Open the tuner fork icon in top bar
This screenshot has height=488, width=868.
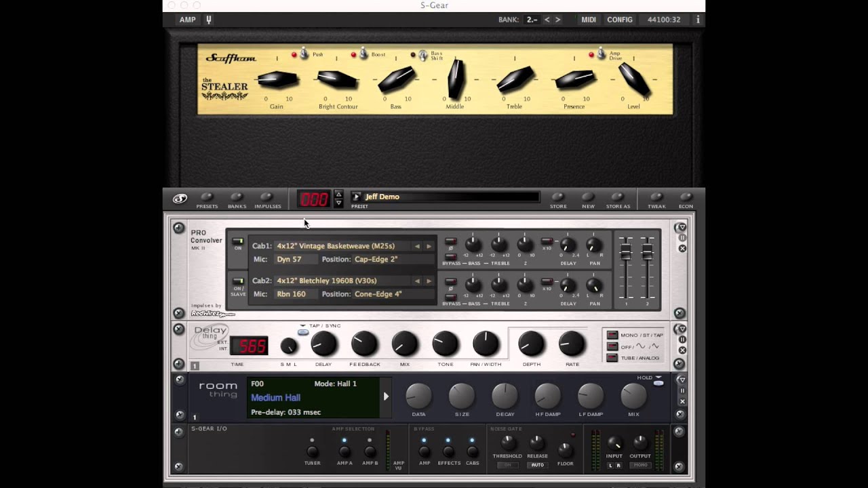[209, 20]
